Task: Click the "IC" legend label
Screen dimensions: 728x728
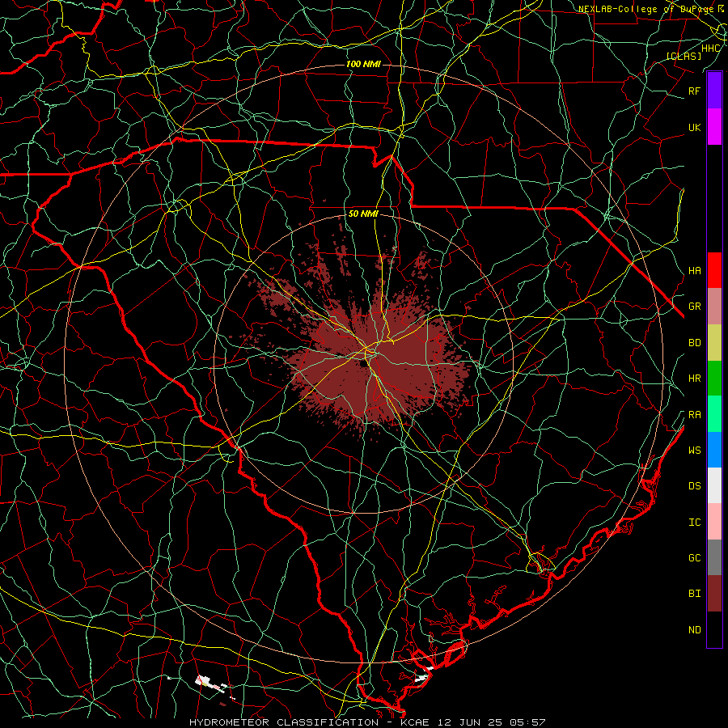Action: [x=694, y=523]
